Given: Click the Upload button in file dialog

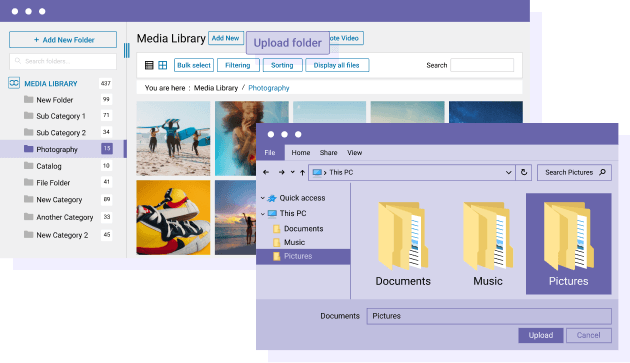Looking at the screenshot, I should pyautogui.click(x=541, y=335).
